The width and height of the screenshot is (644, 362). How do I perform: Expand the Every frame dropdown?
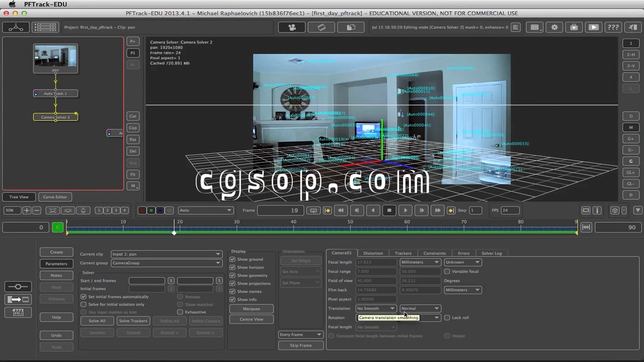tap(300, 334)
